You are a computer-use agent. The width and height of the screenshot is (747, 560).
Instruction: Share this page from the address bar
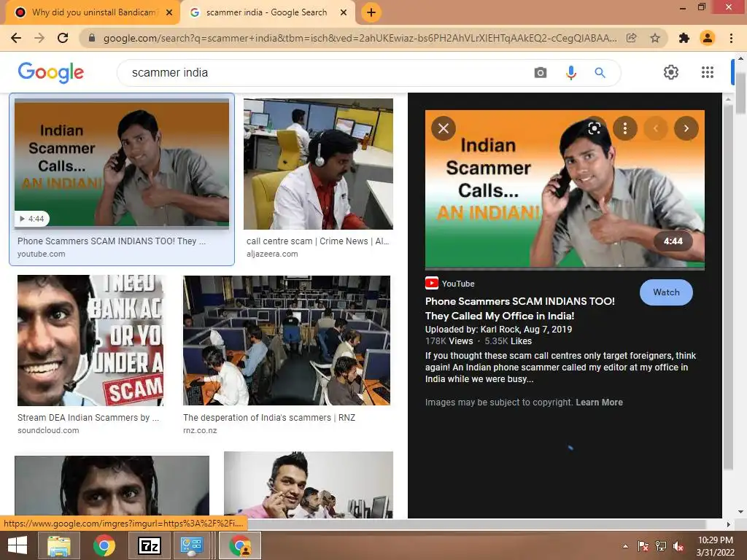click(631, 38)
